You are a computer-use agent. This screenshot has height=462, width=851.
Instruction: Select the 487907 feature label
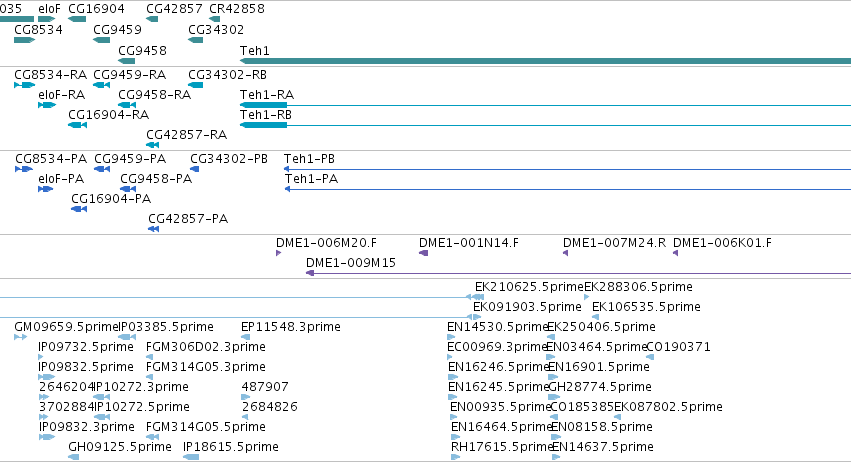pos(265,388)
